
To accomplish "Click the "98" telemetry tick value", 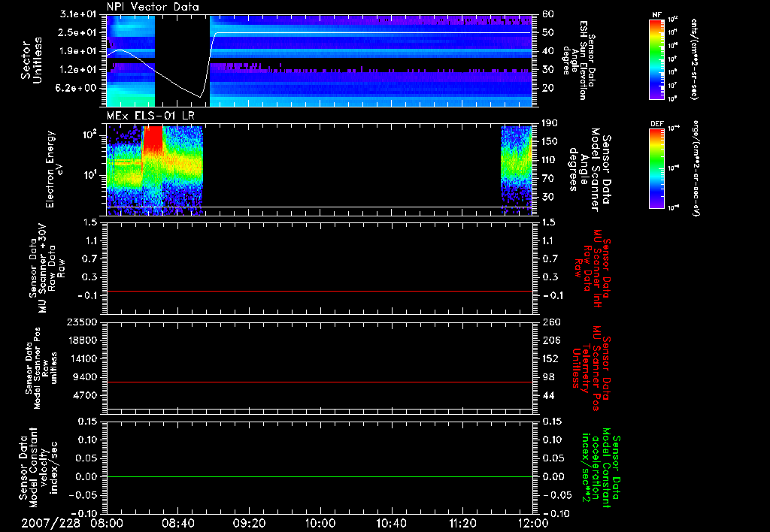I will (548, 377).
